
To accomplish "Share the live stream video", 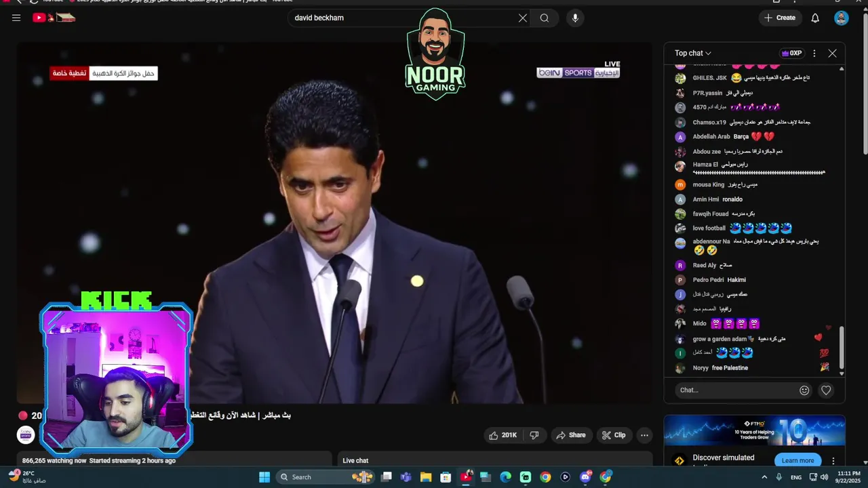I will pyautogui.click(x=571, y=435).
